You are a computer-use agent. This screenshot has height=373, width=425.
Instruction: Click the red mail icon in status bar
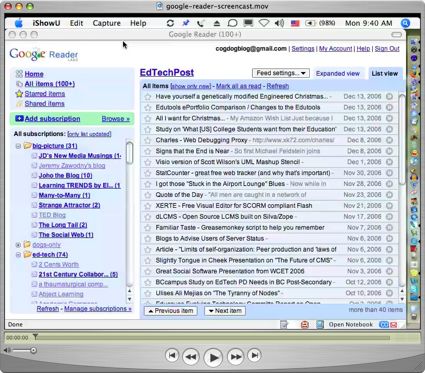394,325
